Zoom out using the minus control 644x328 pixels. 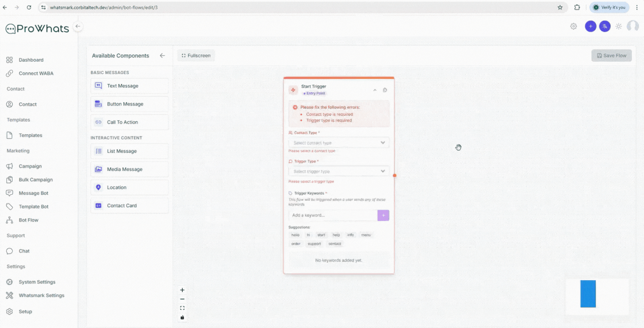[182, 299]
